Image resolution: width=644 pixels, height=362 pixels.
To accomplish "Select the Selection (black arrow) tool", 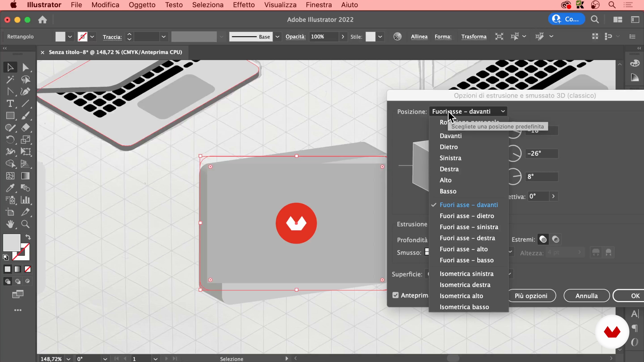I will point(10,67).
